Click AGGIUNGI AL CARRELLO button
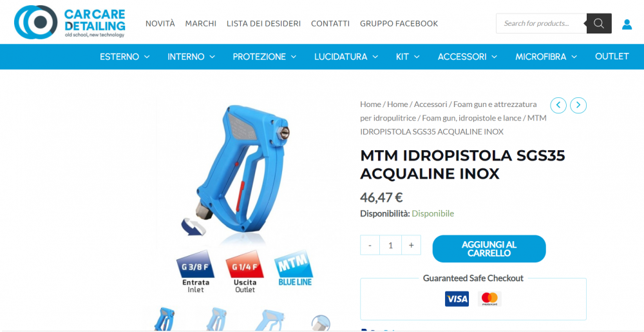644x332 pixels. [x=489, y=249]
